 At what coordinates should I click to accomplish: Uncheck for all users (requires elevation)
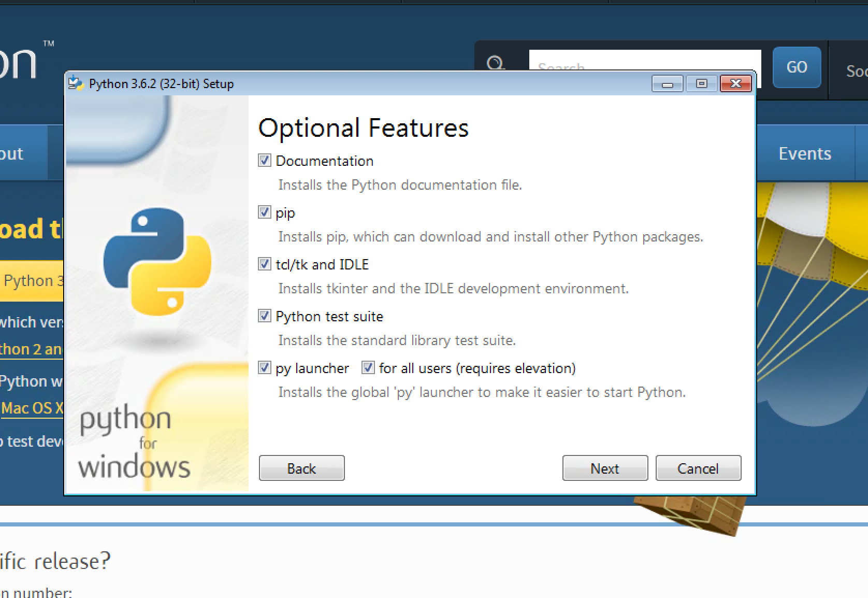pos(368,368)
